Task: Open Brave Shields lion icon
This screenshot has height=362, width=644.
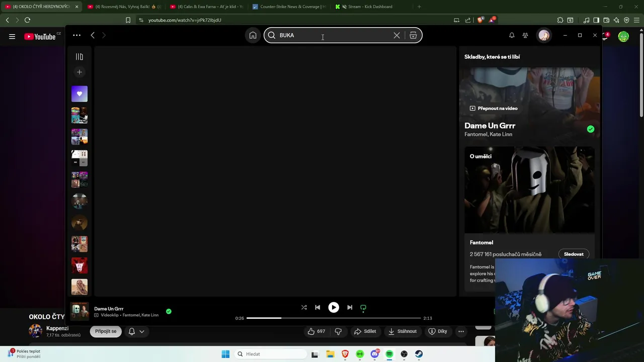Action: [x=480, y=20]
